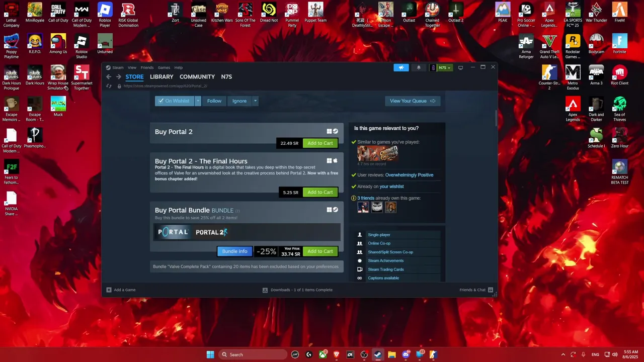
Task: Show hidden system tray icons chevron
Action: [563, 354]
